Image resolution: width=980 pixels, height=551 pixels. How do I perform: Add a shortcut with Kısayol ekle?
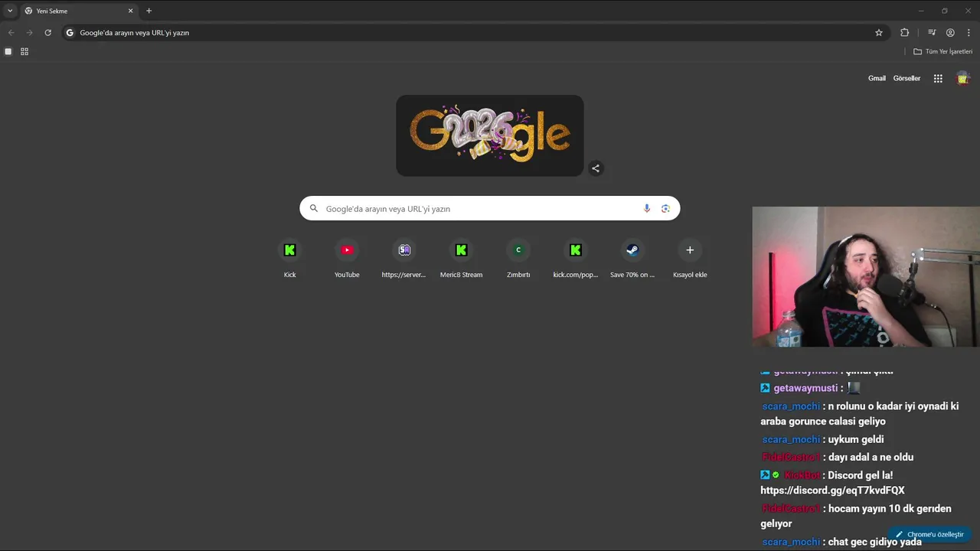click(x=690, y=258)
